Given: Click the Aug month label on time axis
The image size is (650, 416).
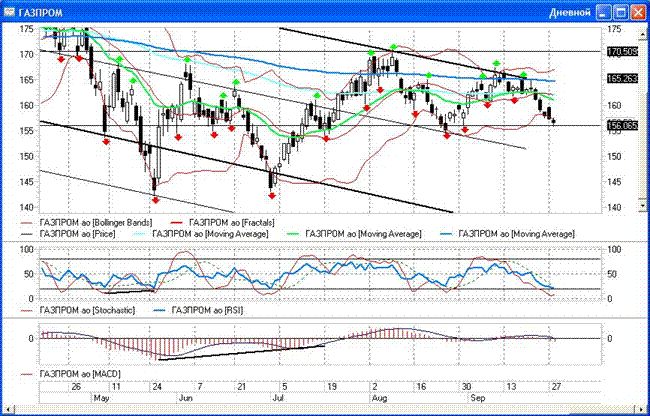Looking at the screenshot, I should coord(378,398).
